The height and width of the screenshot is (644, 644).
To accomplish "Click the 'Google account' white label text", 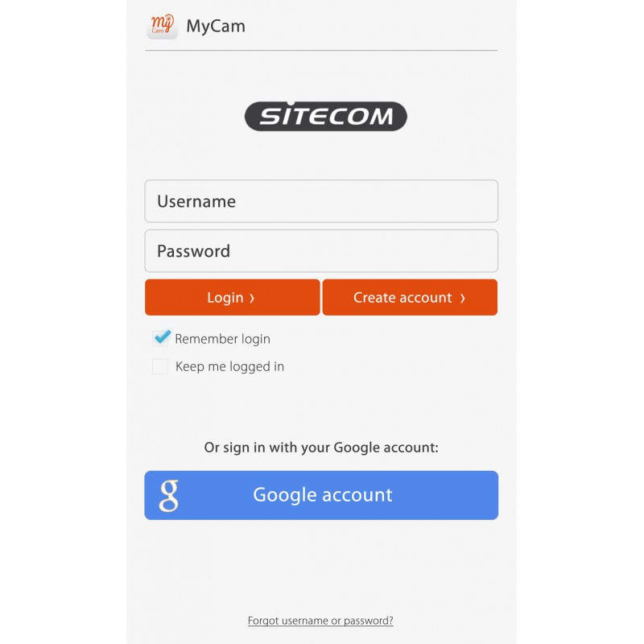I will click(323, 495).
